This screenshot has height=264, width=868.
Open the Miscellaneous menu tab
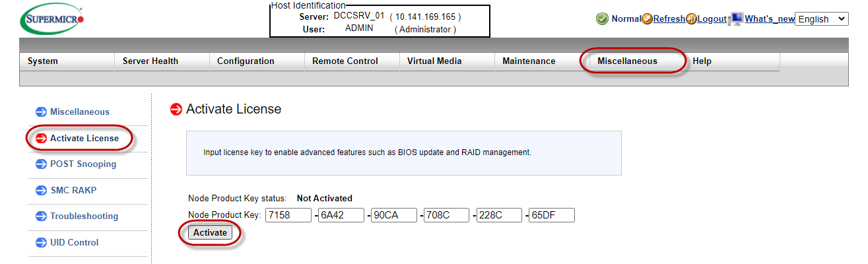[627, 61]
